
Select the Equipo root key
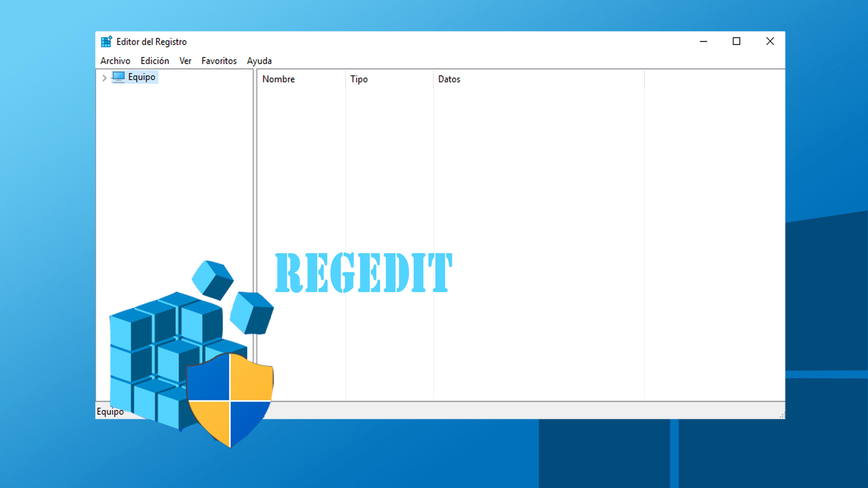(141, 77)
